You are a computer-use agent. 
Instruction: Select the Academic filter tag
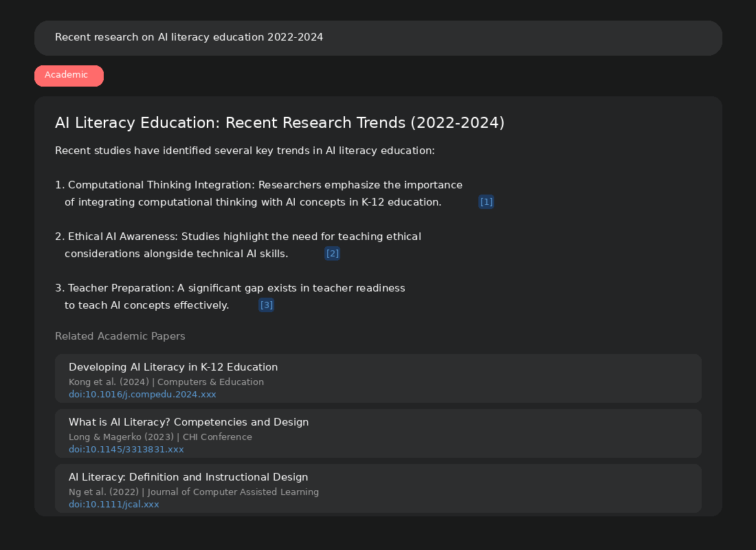point(69,76)
